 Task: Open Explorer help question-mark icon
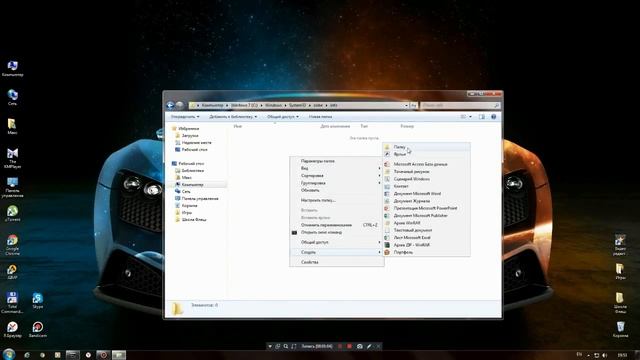pyautogui.click(x=493, y=117)
